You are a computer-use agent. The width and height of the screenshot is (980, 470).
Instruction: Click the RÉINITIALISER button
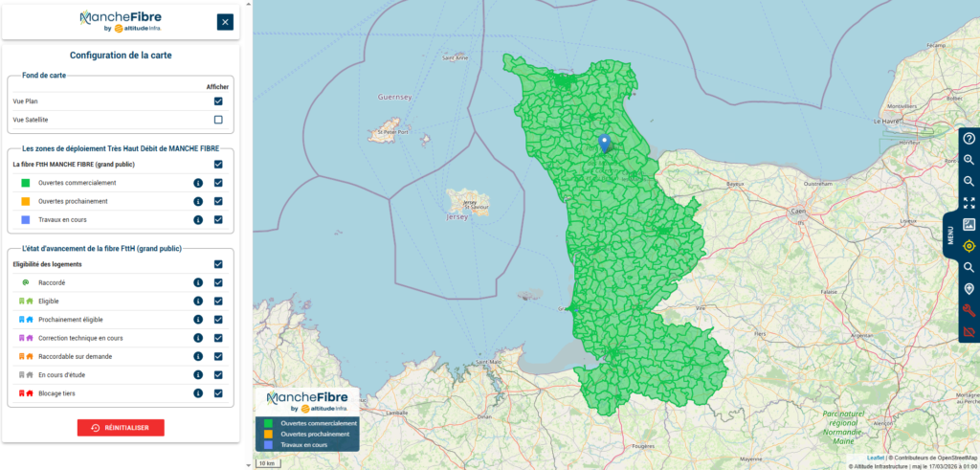point(121,428)
